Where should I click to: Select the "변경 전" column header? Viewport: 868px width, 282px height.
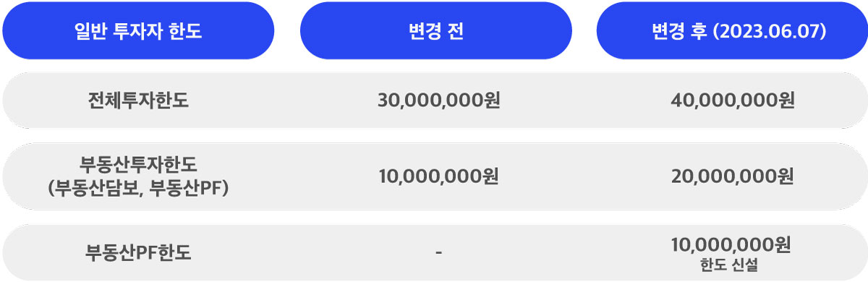(436, 31)
